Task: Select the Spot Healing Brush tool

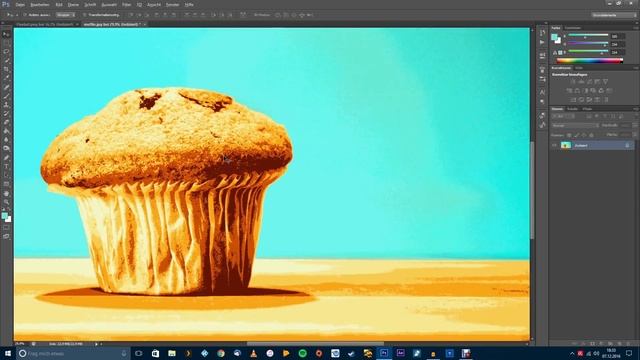Action: point(7,87)
